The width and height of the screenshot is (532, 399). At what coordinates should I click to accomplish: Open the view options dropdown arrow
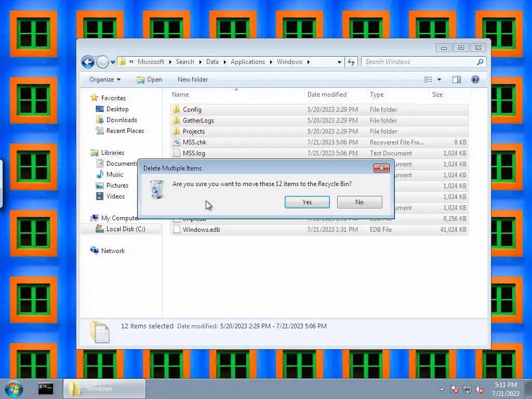(x=439, y=79)
